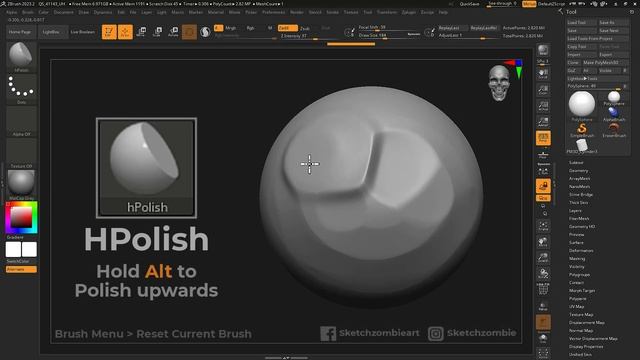
Task: Open the Dots stroke type selector
Action: (21, 89)
